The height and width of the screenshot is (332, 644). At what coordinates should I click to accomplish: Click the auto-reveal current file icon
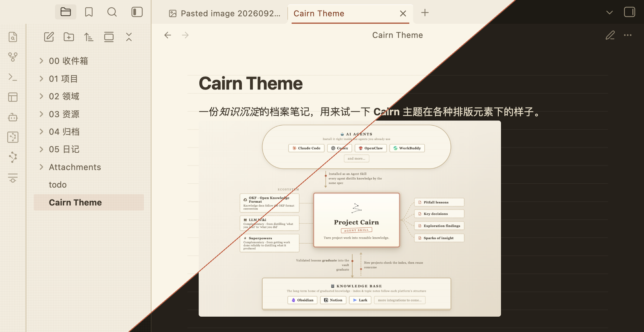(x=109, y=37)
